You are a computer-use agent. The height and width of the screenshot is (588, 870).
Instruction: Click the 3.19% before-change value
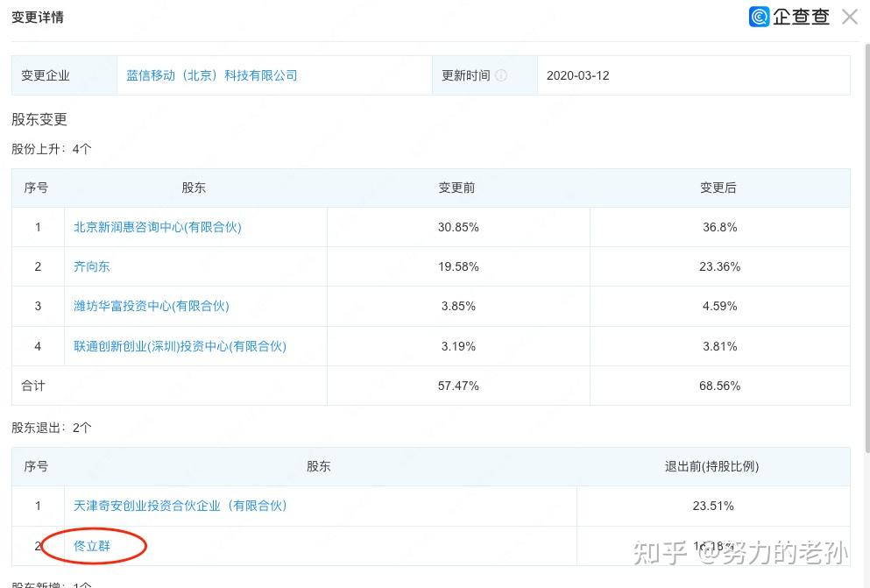(458, 346)
